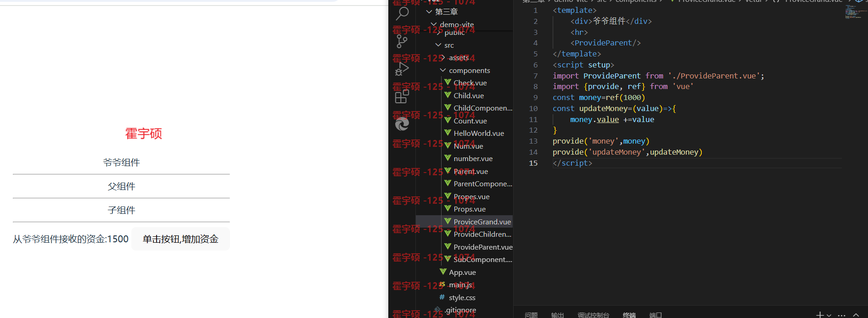Open the terminal launch profile dropdown arrow
The width and height of the screenshot is (868, 318).
829,316
